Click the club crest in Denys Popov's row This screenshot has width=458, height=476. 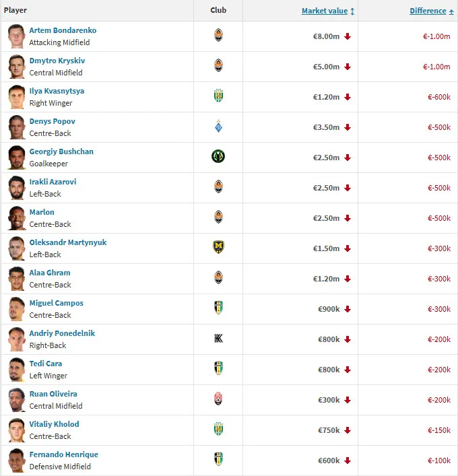click(218, 127)
